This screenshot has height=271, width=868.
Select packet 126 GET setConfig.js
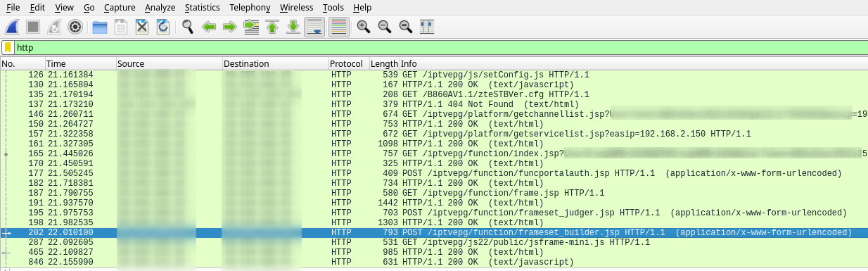pos(434,75)
